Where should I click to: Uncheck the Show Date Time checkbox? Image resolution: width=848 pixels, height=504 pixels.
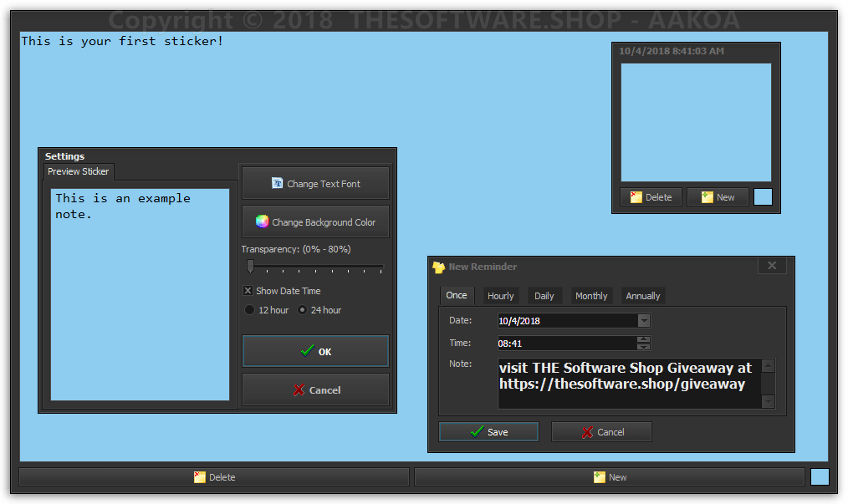coord(248,291)
